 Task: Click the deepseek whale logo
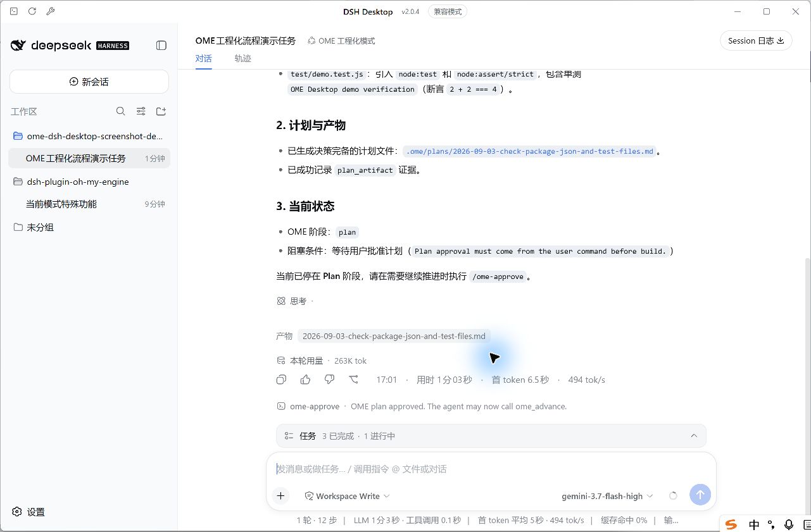coord(18,46)
